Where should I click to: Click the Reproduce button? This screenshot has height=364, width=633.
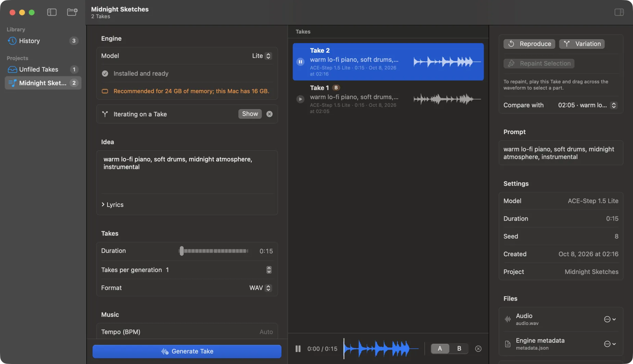coord(529,44)
